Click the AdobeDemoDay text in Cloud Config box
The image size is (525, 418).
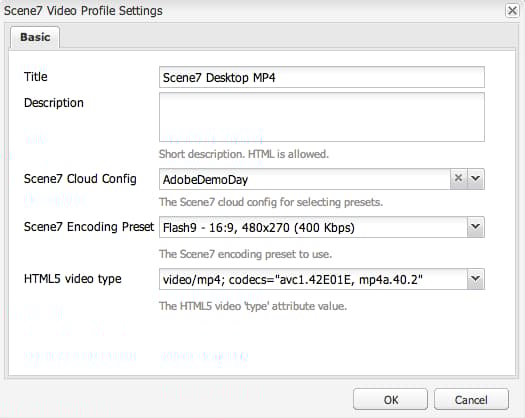205,180
